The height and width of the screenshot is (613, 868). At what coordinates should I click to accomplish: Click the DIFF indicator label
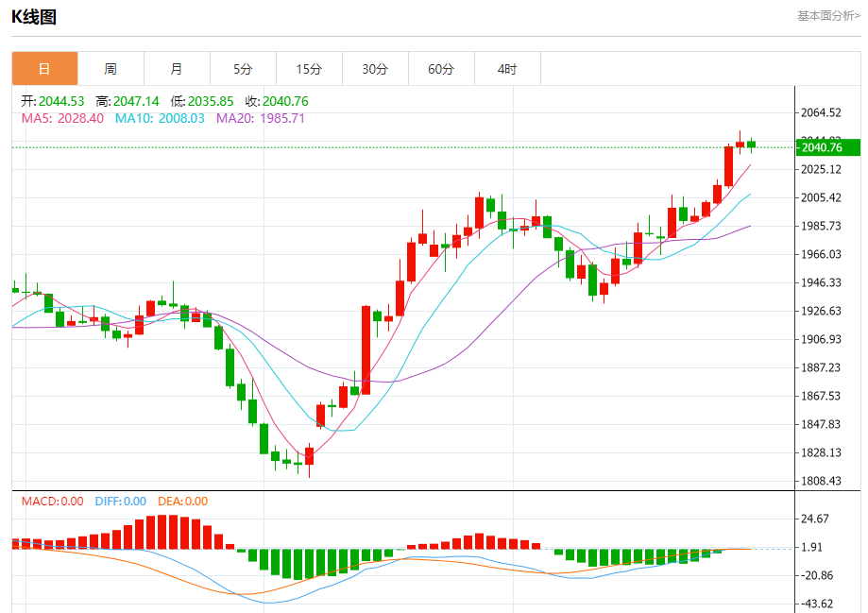121,502
